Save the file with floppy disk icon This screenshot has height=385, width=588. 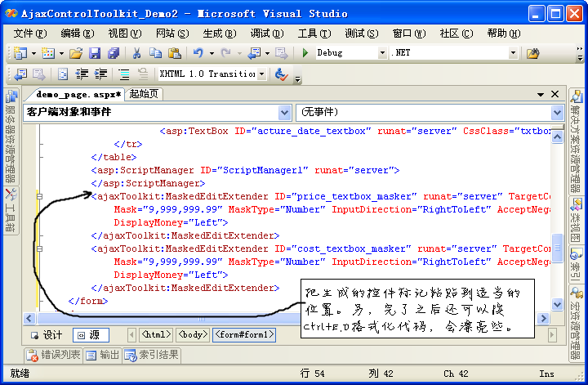click(x=95, y=53)
